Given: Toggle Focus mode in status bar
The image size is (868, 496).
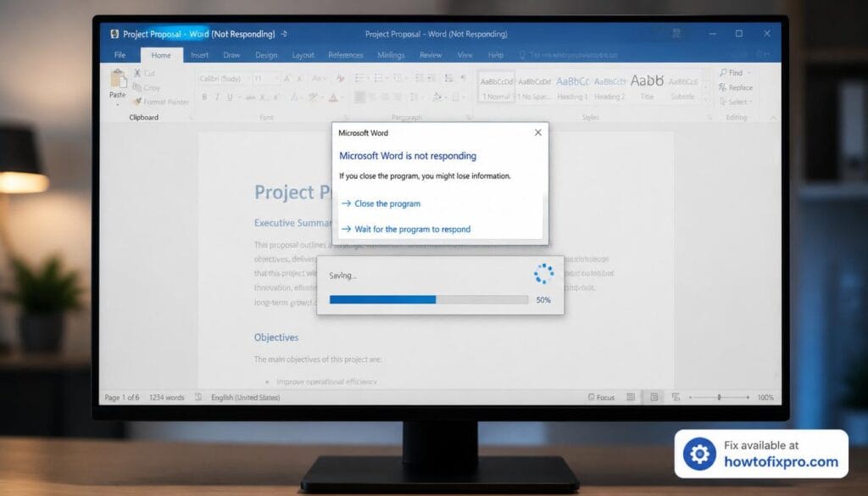Looking at the screenshot, I should tap(601, 398).
